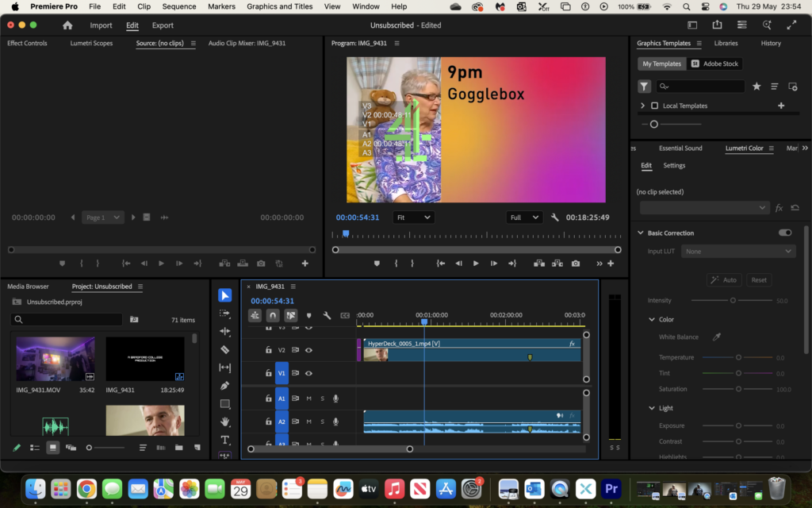Solo audio track A2
This screenshot has width=812, height=508.
point(322,422)
